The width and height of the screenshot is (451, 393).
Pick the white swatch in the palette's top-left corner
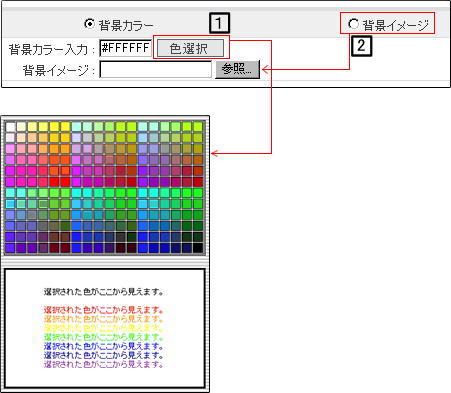click(10, 127)
